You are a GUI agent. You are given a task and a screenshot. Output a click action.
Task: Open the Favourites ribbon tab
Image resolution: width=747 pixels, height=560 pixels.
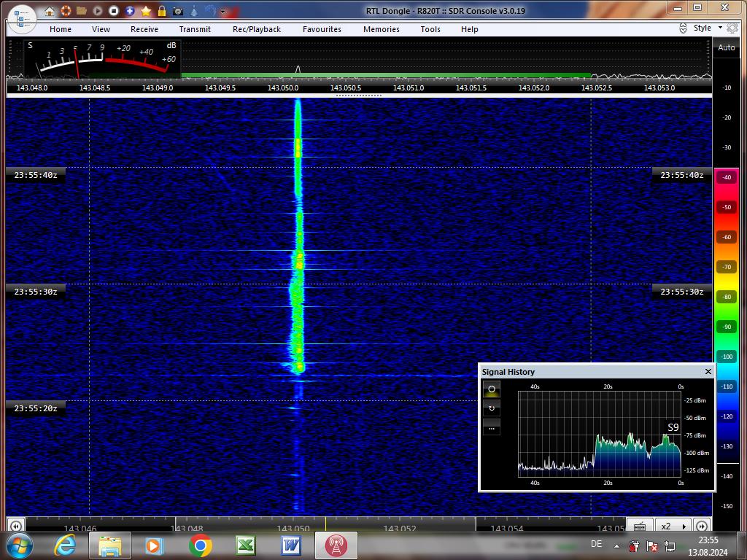tap(322, 29)
